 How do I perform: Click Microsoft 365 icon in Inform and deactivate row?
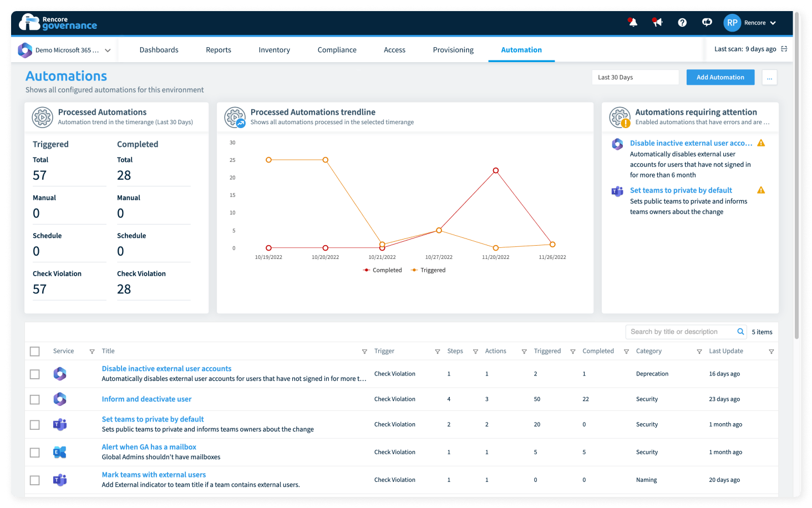[x=60, y=399]
